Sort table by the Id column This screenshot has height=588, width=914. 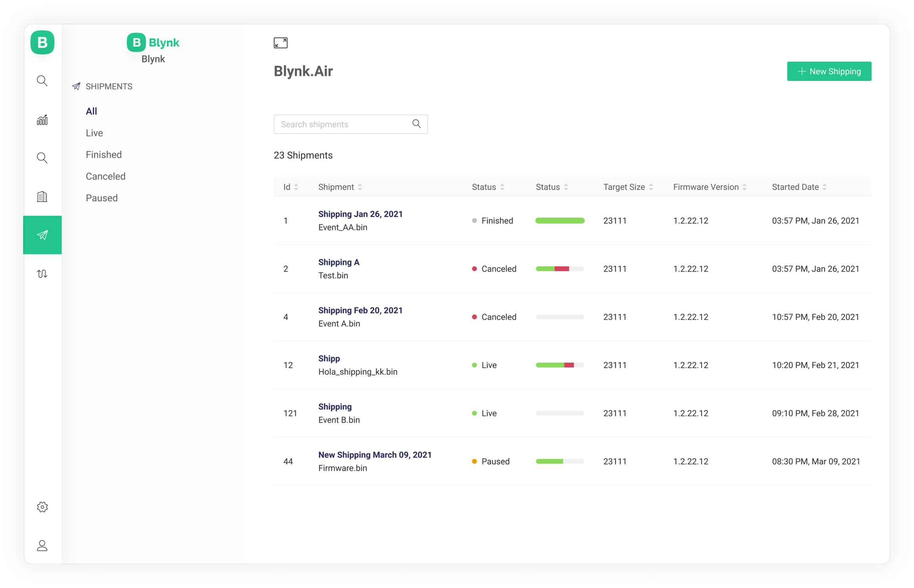point(296,187)
